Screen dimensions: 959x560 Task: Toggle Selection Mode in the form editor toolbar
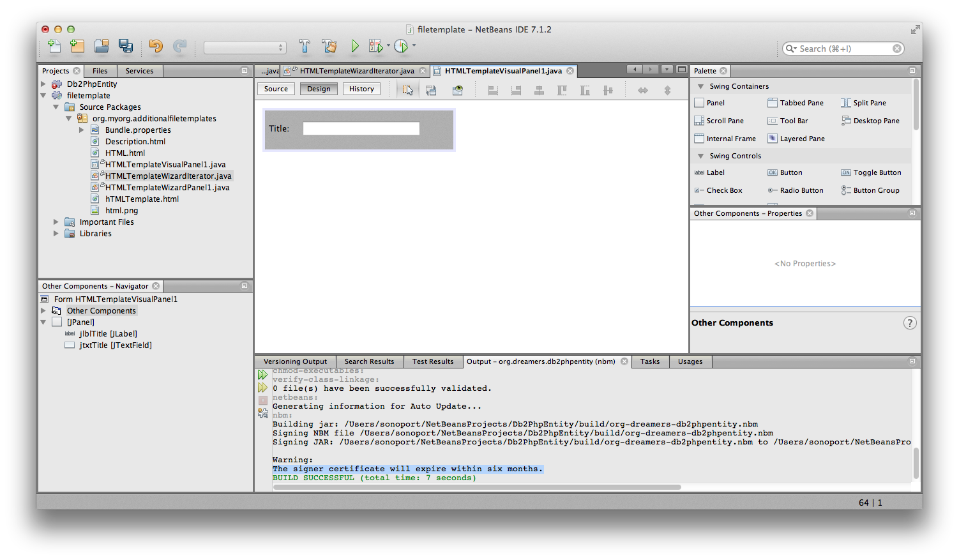click(407, 90)
